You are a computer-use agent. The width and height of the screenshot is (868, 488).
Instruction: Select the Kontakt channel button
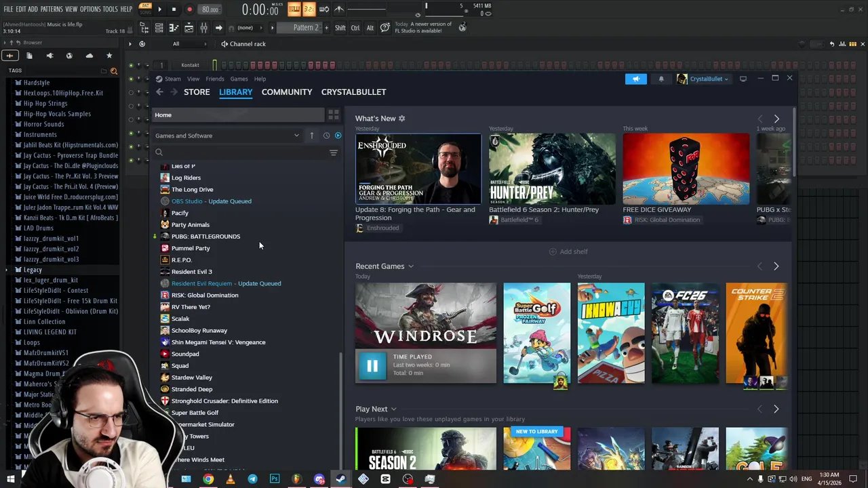(190, 65)
